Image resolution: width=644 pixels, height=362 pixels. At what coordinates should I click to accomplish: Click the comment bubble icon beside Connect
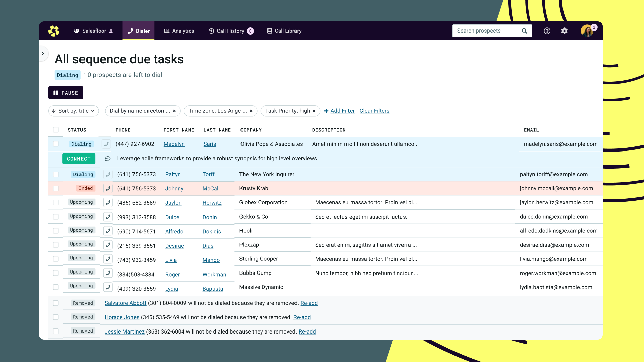click(108, 159)
